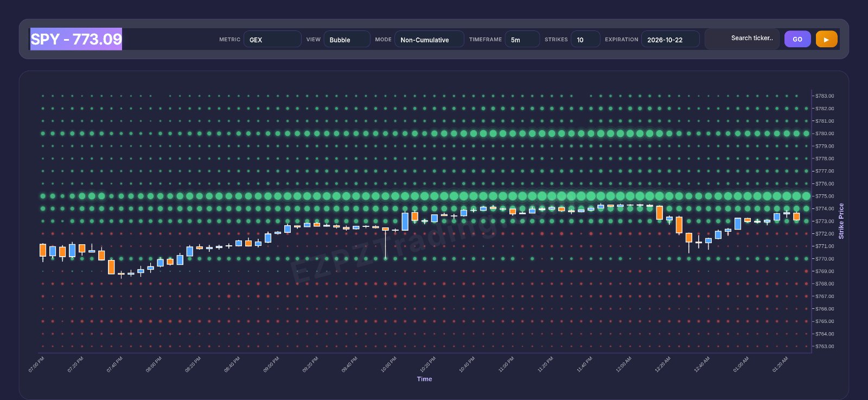This screenshot has width=868, height=400.
Task: Click the 07:00 PM time axis label
Action: tap(36, 364)
